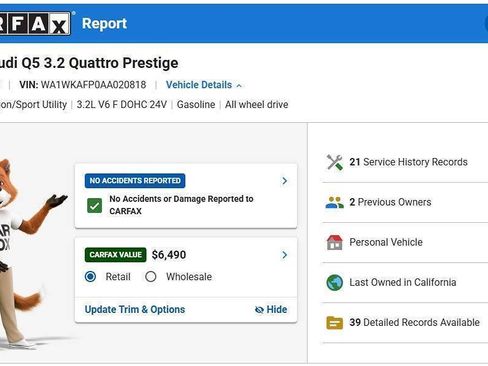This screenshot has height=366, width=488.
Task: Open 21 Service History Records
Action: click(x=404, y=162)
